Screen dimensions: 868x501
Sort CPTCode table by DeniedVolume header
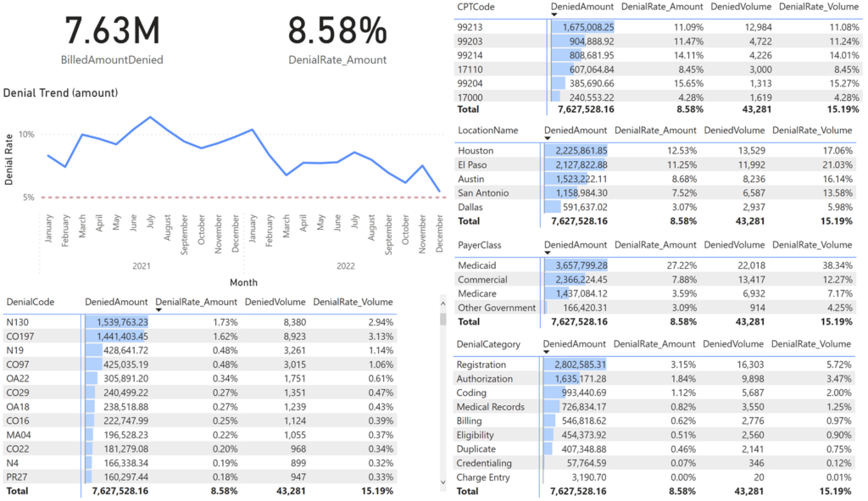tap(741, 7)
